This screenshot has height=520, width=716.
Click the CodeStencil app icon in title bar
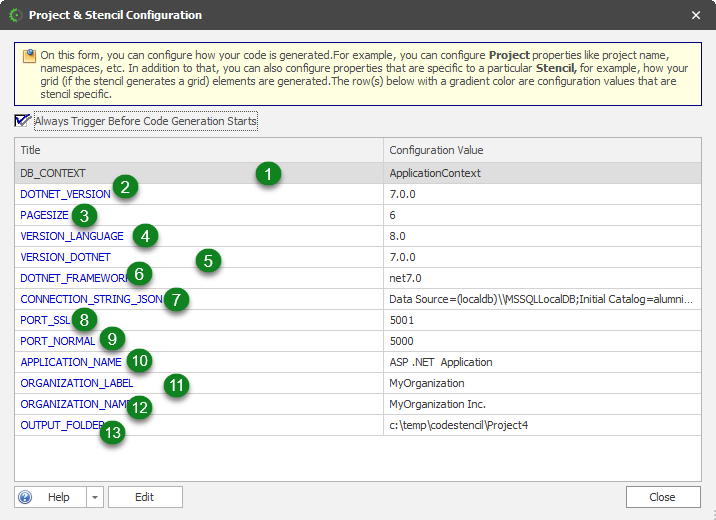click(15, 15)
